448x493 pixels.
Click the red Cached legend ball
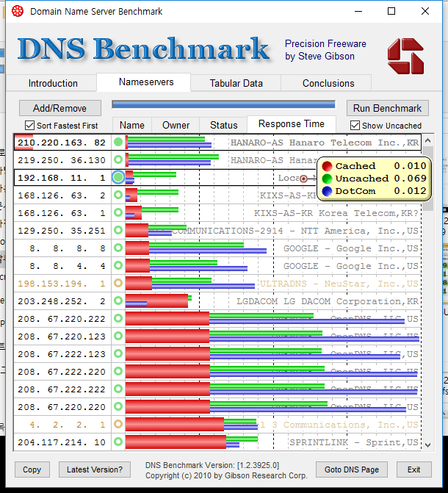328,166
